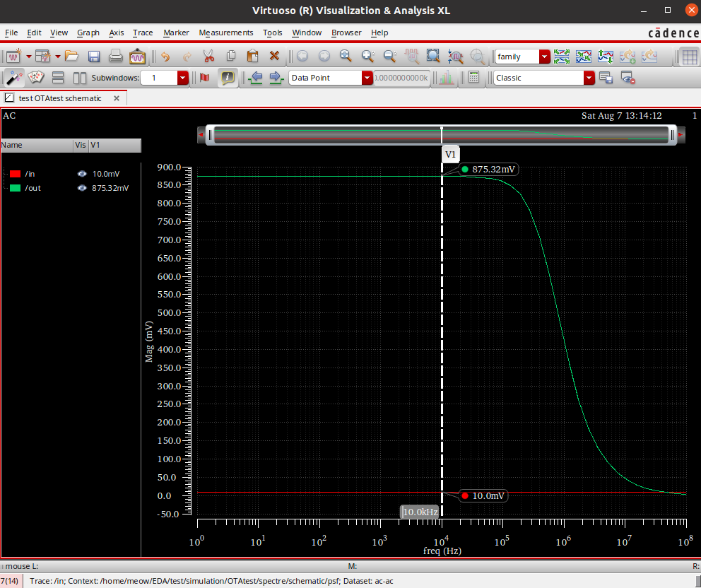Click the histogram icon near Data Point dropdown
The height and width of the screenshot is (588, 701).
click(446, 78)
